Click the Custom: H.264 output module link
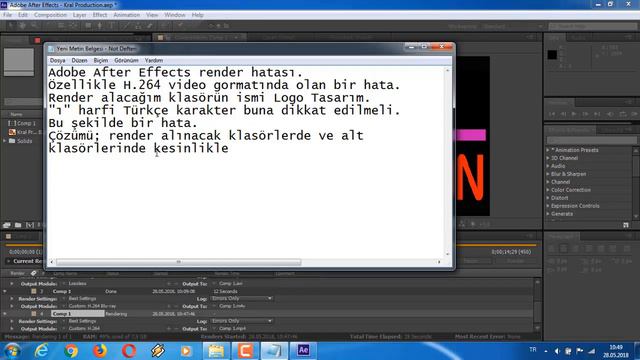 [x=84, y=328]
